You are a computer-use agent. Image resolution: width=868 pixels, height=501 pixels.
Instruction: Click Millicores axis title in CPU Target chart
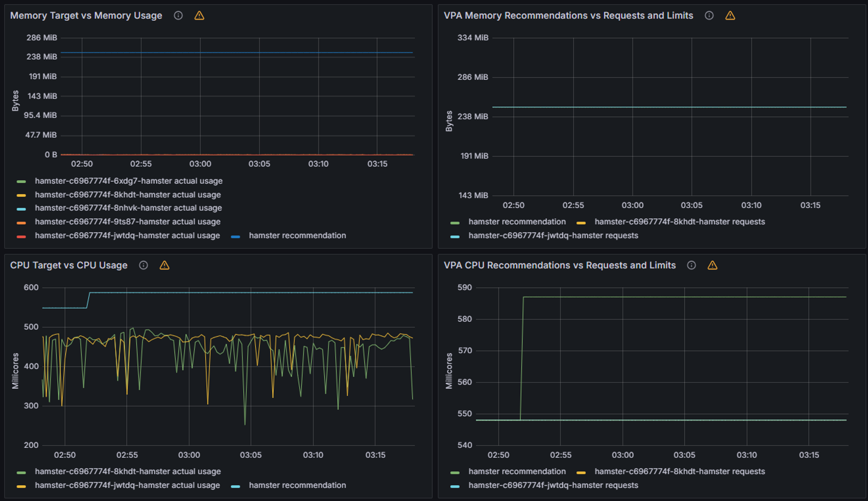tap(15, 371)
